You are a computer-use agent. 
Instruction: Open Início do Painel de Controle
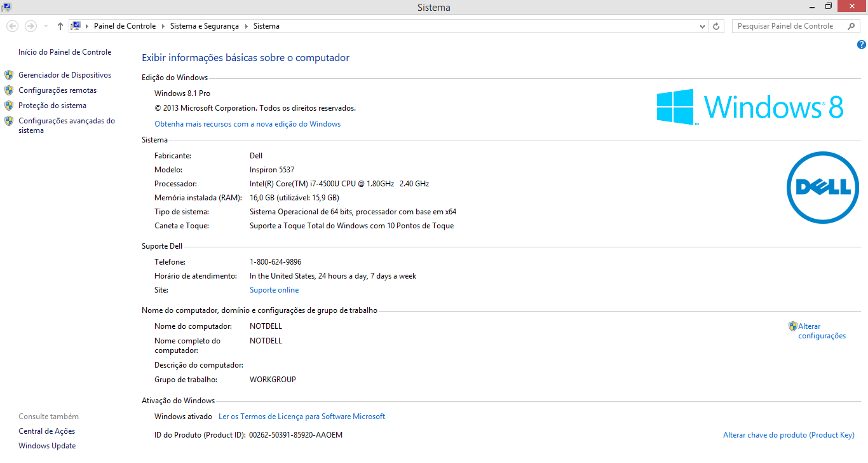pyautogui.click(x=65, y=52)
